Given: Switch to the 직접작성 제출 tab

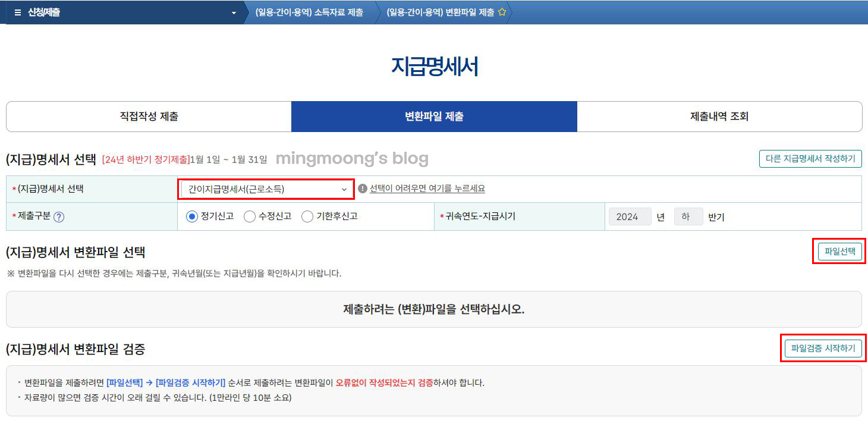Looking at the screenshot, I should coord(147,116).
